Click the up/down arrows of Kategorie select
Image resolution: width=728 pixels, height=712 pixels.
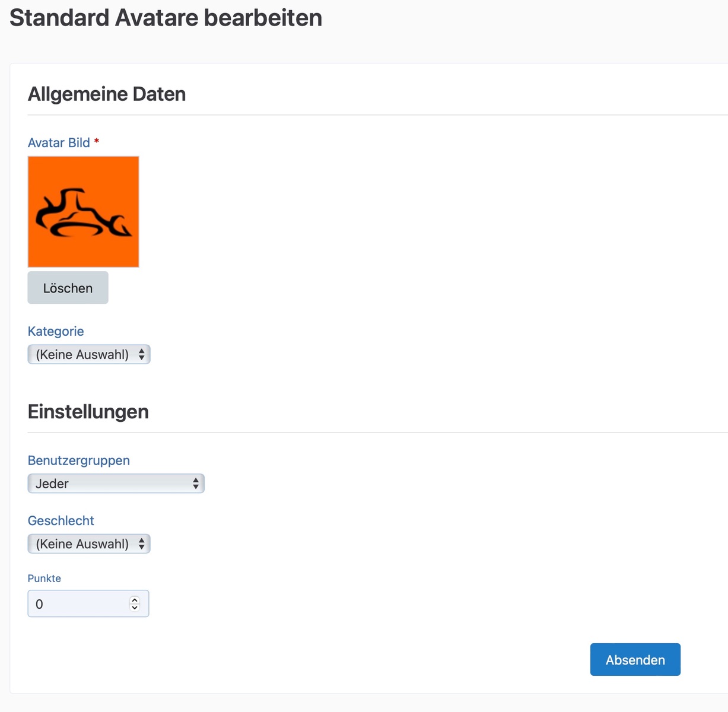coord(142,355)
